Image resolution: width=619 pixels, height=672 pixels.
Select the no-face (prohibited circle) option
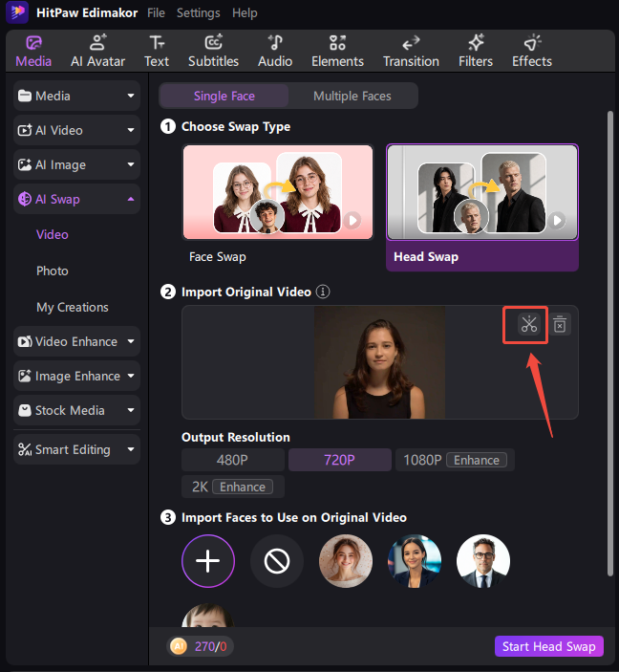(277, 560)
